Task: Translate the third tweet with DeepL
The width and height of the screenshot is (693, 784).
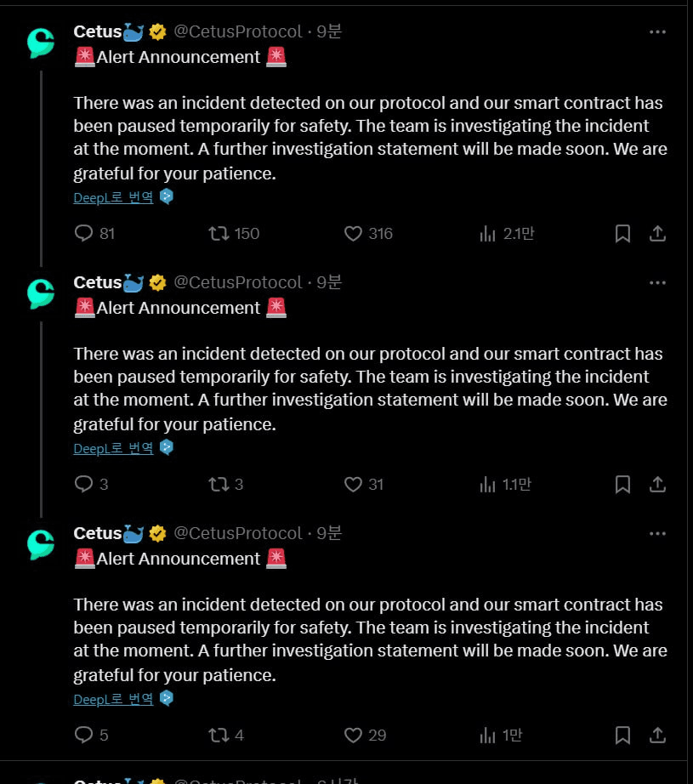Action: (x=113, y=700)
